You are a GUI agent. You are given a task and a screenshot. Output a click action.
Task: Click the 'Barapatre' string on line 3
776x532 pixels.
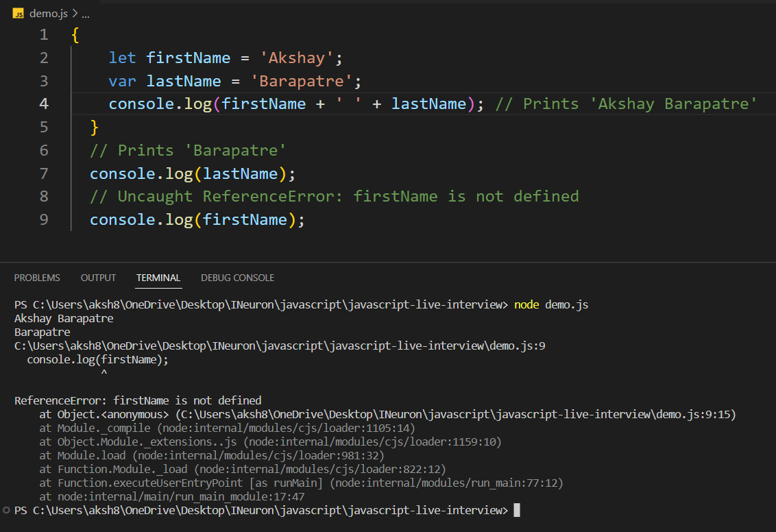pos(301,81)
